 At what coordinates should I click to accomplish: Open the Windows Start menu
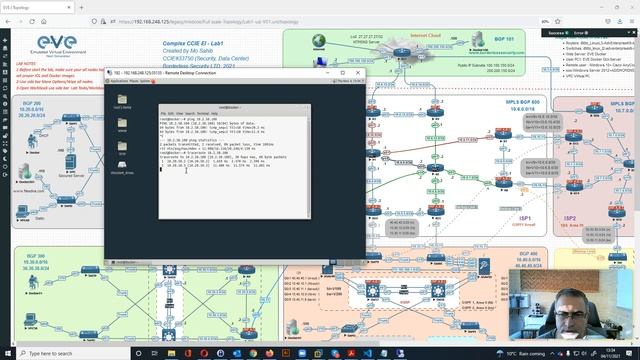pos(8,353)
